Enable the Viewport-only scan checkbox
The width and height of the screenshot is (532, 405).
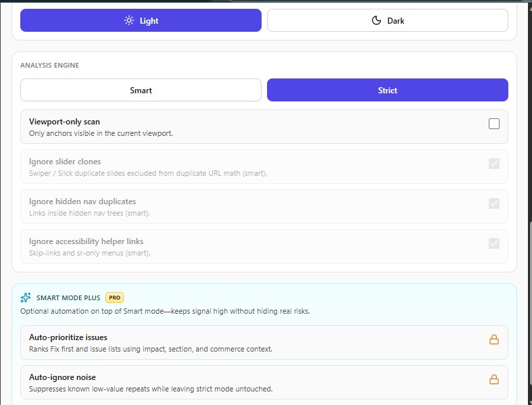click(494, 124)
